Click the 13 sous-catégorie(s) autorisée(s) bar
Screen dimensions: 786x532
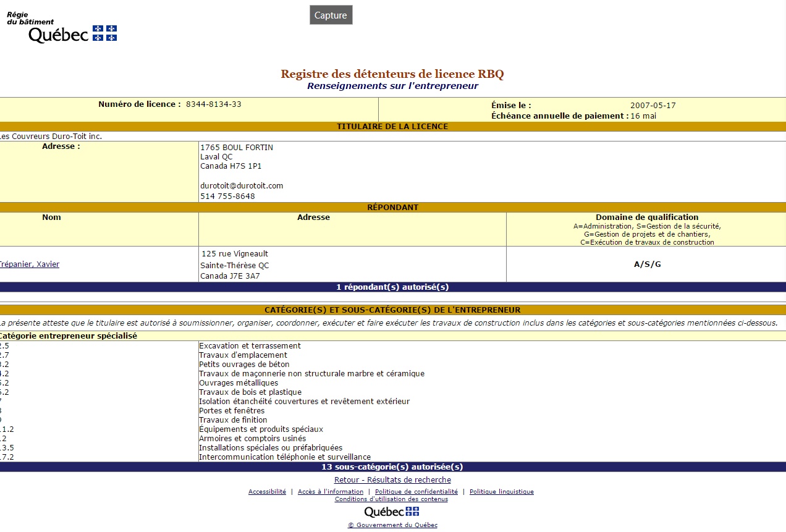click(x=393, y=467)
